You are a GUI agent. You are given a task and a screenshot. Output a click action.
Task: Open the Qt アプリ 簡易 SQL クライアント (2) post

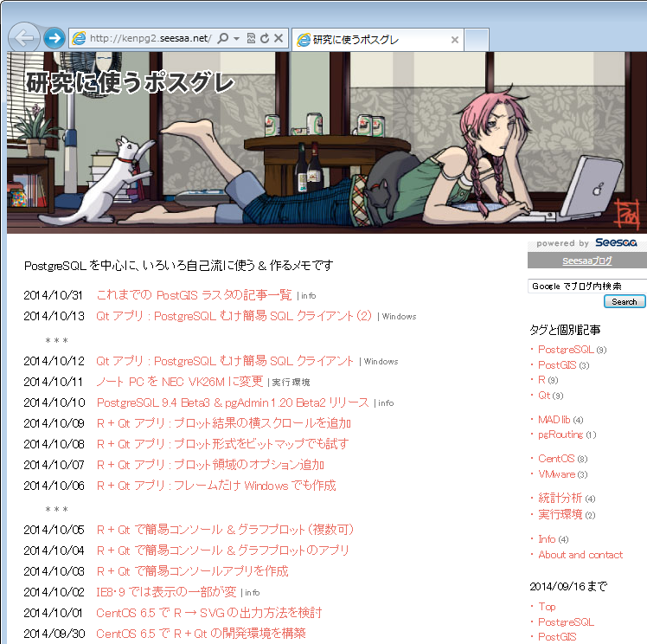[x=234, y=316]
